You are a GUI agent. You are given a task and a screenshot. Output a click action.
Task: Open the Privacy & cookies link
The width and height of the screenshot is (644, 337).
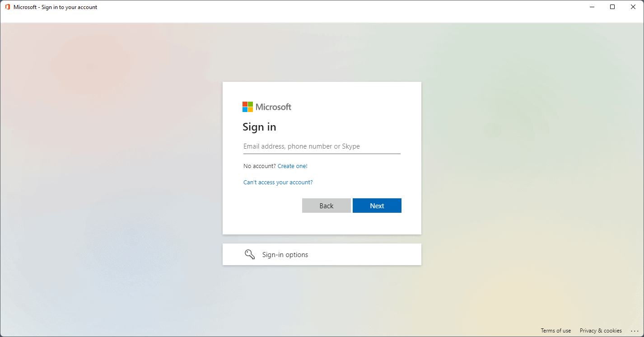(600, 330)
